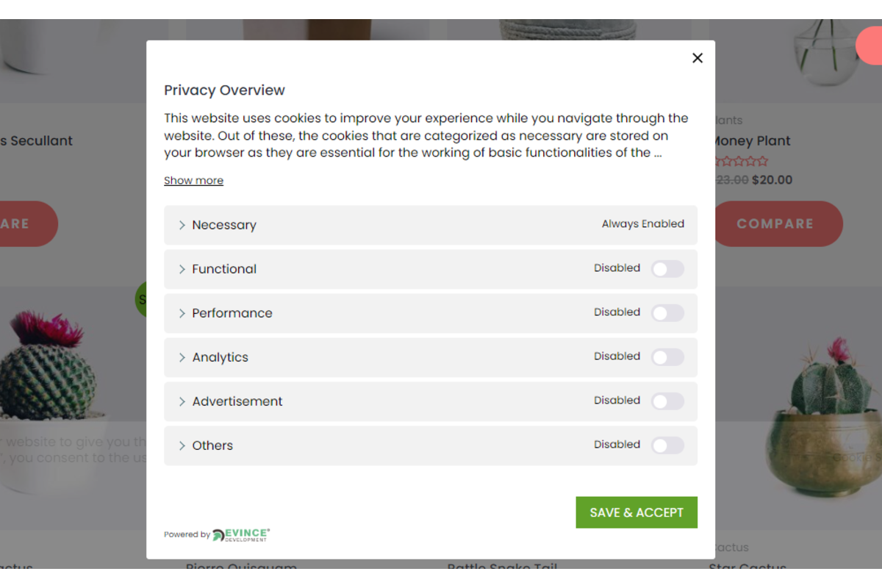Image resolution: width=882 pixels, height=588 pixels.
Task: Enable the Functional cookies toggle
Action: [x=667, y=269]
